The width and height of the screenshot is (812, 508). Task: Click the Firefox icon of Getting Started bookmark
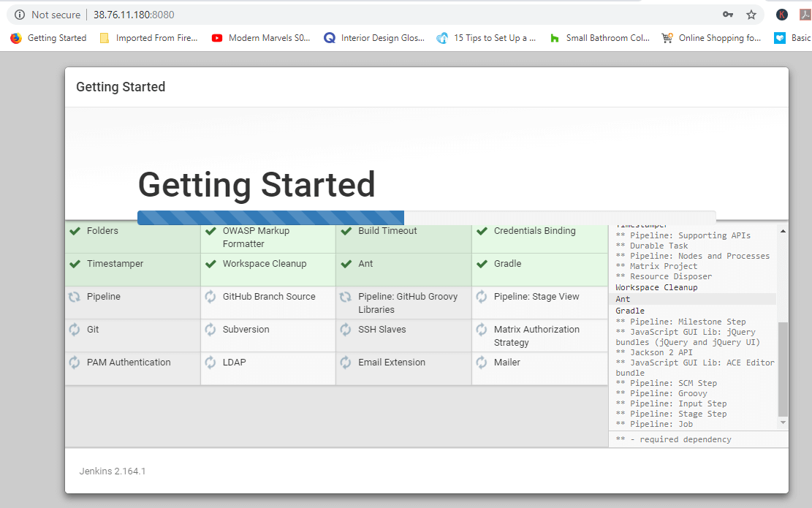(x=16, y=38)
